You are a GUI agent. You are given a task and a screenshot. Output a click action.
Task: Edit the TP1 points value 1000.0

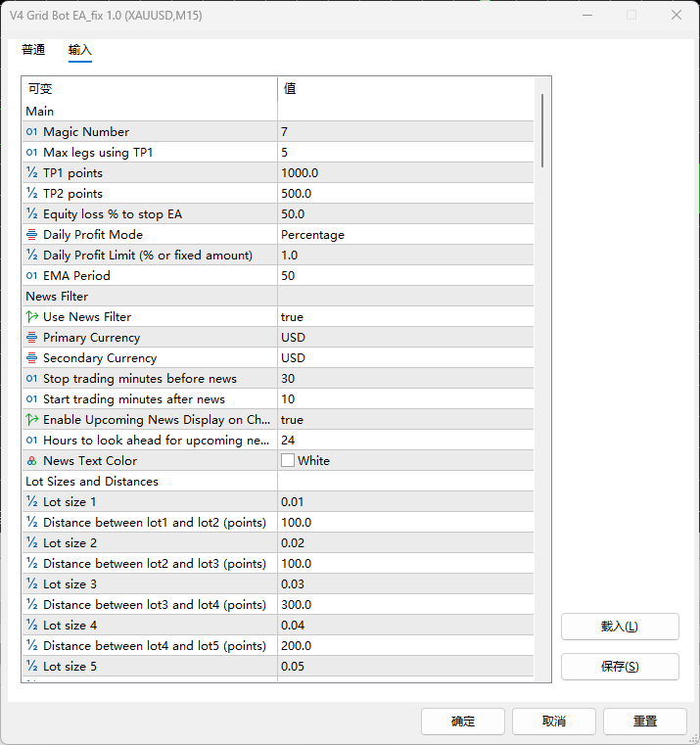click(405, 173)
